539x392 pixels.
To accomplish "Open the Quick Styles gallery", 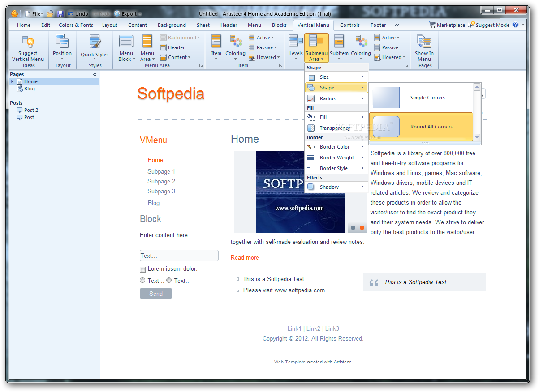I will coord(95,47).
